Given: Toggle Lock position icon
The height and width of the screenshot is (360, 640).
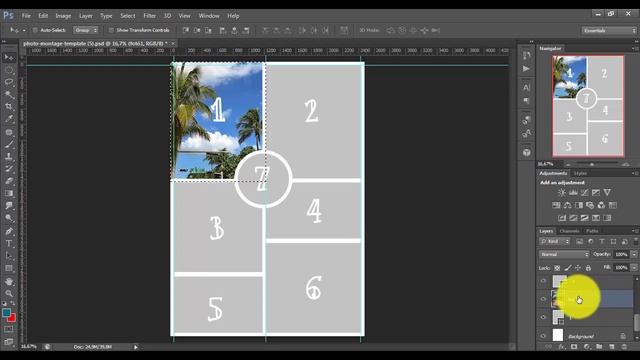Looking at the screenshot, I should point(578,268).
